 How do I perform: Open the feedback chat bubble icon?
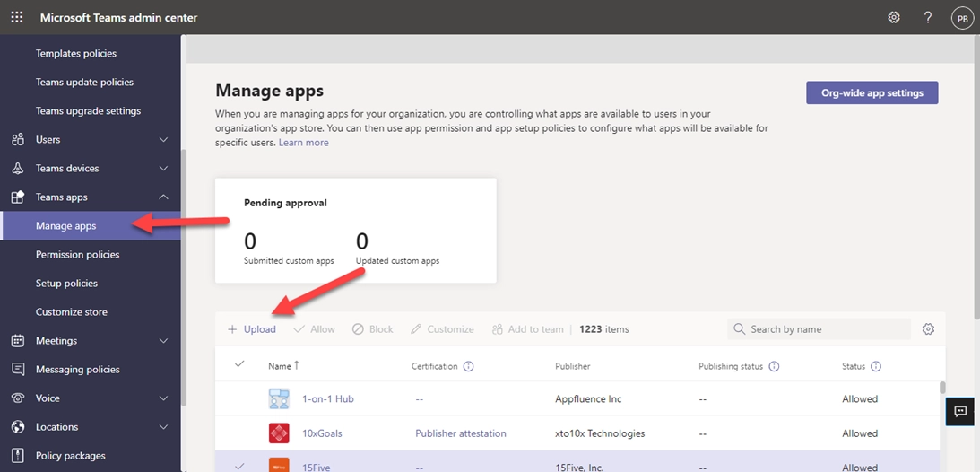pyautogui.click(x=960, y=411)
